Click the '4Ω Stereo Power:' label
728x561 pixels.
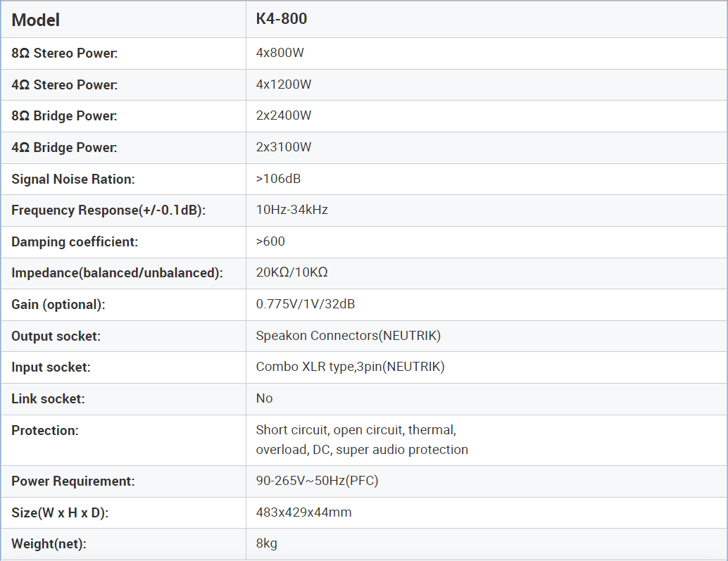click(65, 85)
